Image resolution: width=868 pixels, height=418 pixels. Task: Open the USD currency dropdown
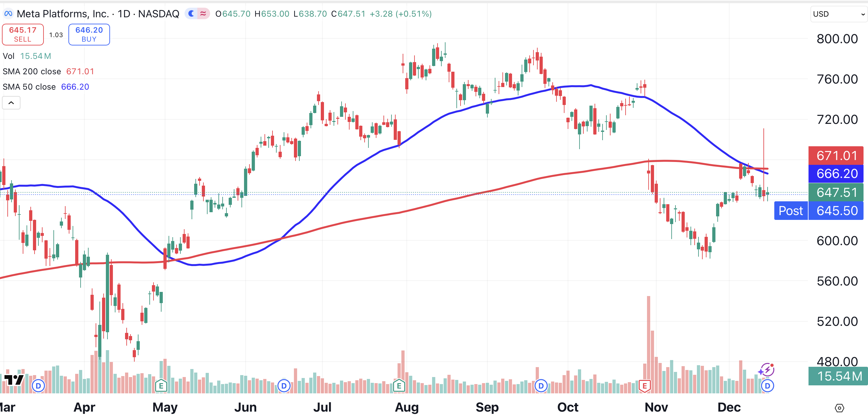(x=838, y=14)
